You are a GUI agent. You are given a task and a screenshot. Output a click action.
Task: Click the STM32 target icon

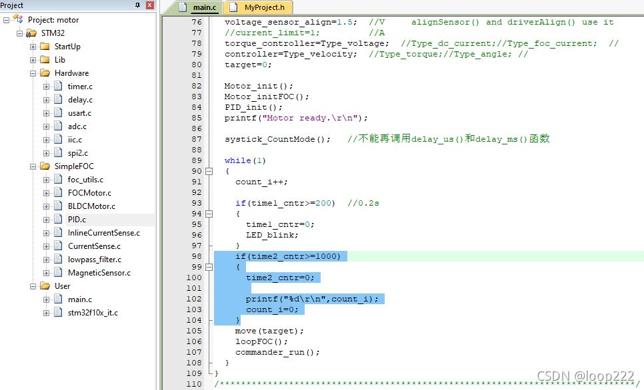(31, 33)
